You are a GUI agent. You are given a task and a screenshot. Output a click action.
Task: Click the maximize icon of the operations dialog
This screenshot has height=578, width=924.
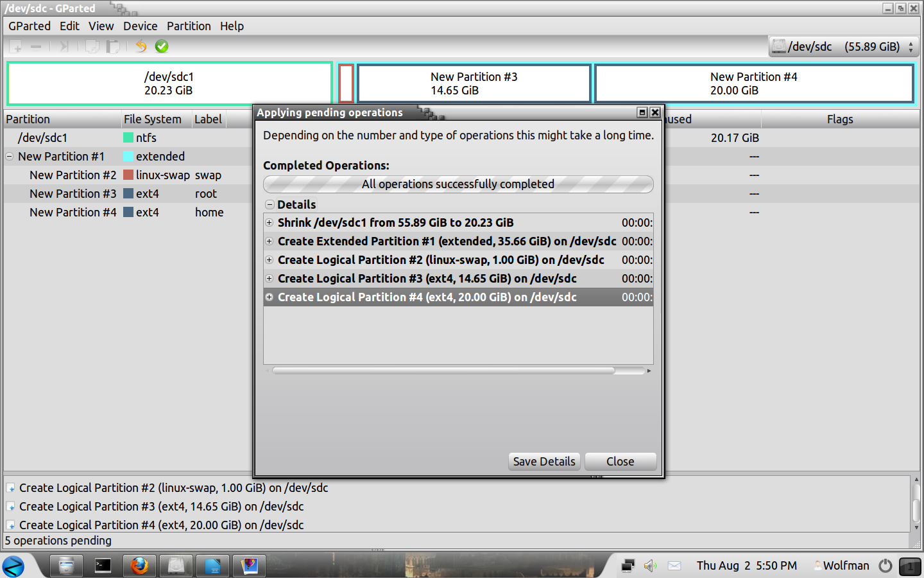coord(642,112)
